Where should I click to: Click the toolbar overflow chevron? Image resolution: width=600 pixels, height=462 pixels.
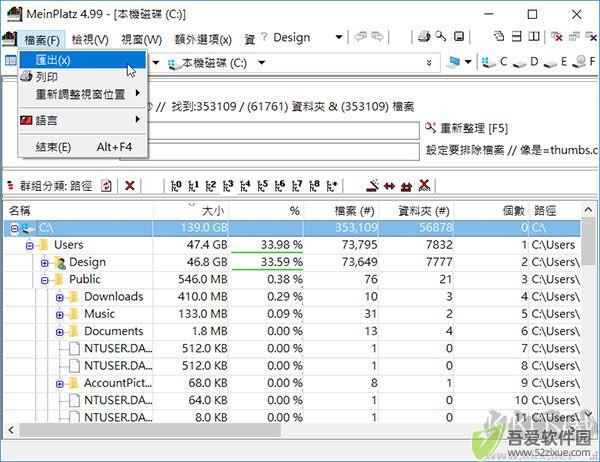[429, 62]
